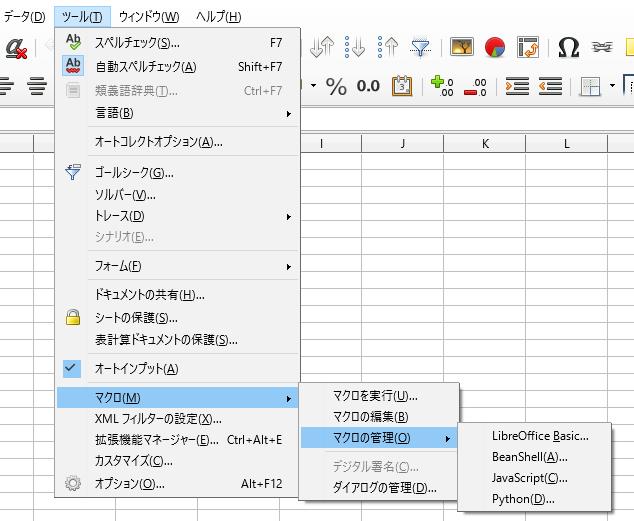634x521 pixels.
Task: Click the AutoFilter funnel icon
Action: [421, 47]
